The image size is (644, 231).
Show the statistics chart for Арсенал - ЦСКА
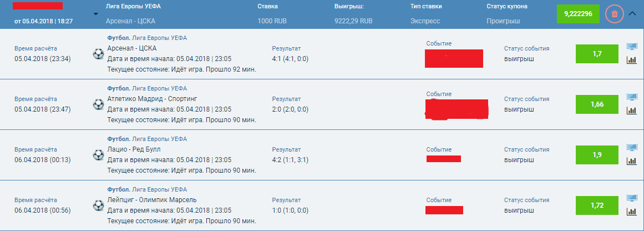click(631, 59)
